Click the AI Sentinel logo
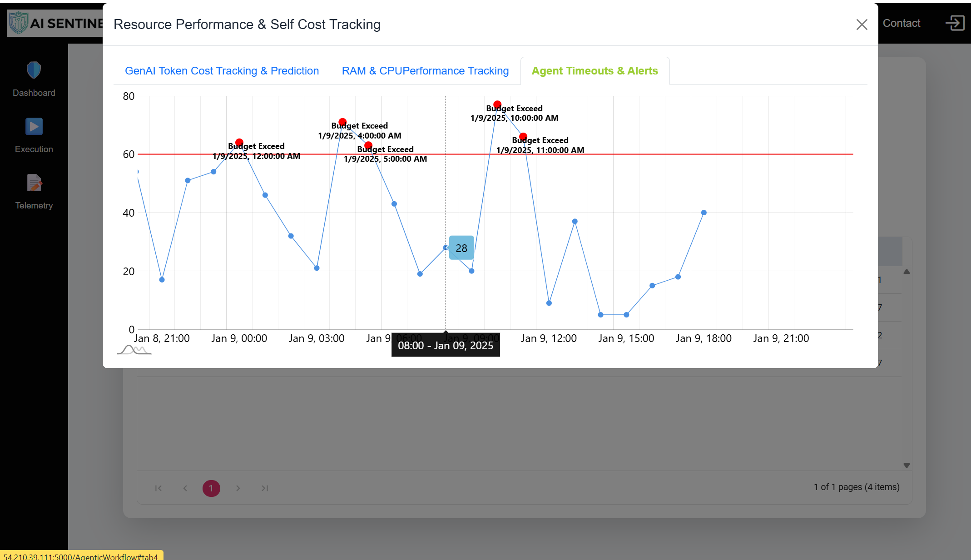This screenshot has height=560, width=971. click(x=54, y=23)
